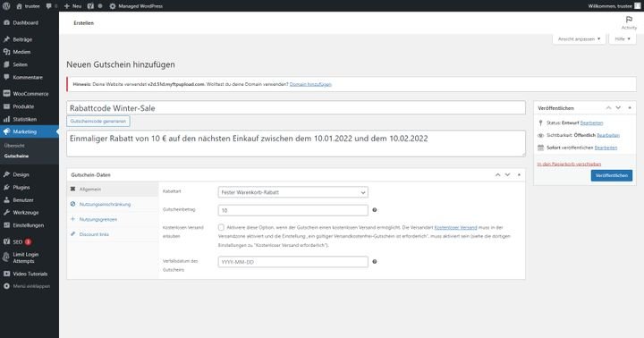Collapse the Gutschein-Daten panel
644x338 pixels.
(x=519, y=175)
